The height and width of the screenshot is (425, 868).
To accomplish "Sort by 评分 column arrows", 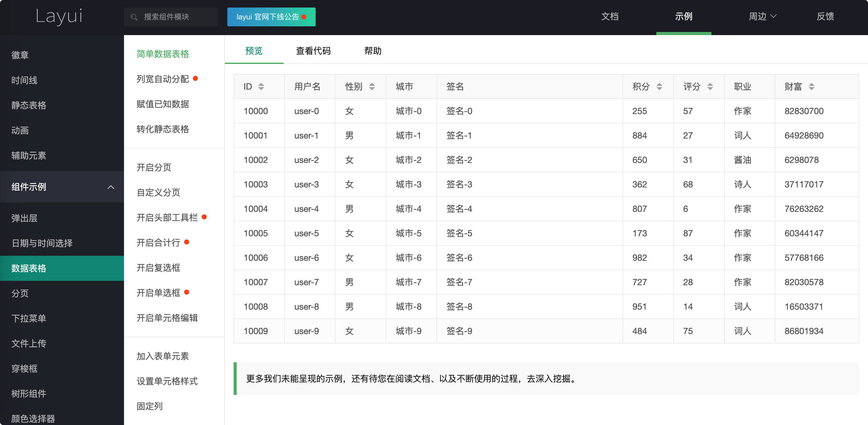I will point(710,87).
